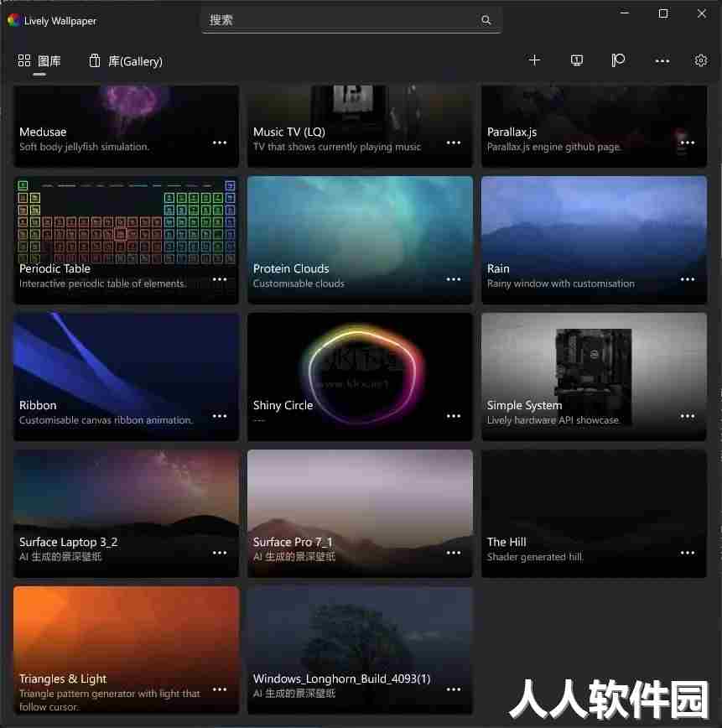Open the settings gear

coord(701,60)
